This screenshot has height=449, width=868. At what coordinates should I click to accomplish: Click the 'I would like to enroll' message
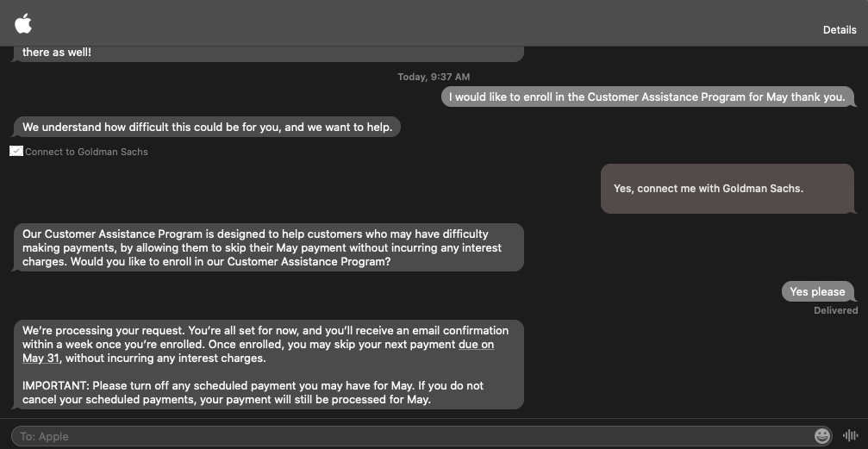tap(647, 97)
